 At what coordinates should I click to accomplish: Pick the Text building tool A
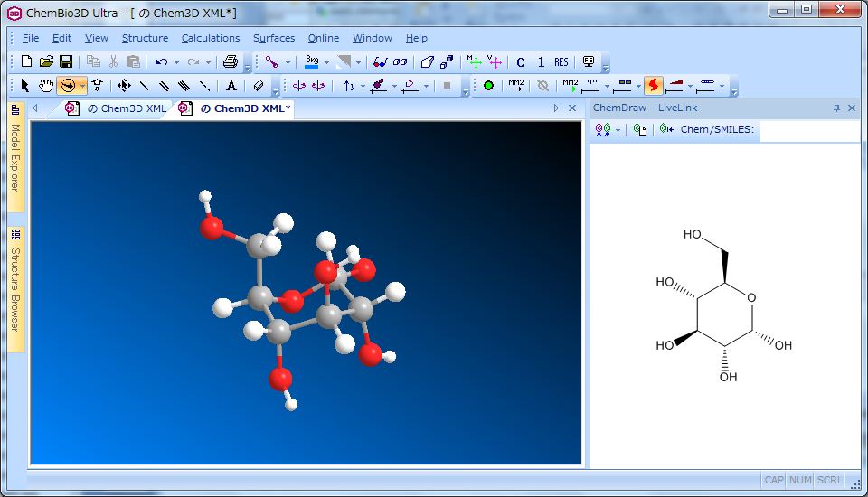pyautogui.click(x=231, y=86)
